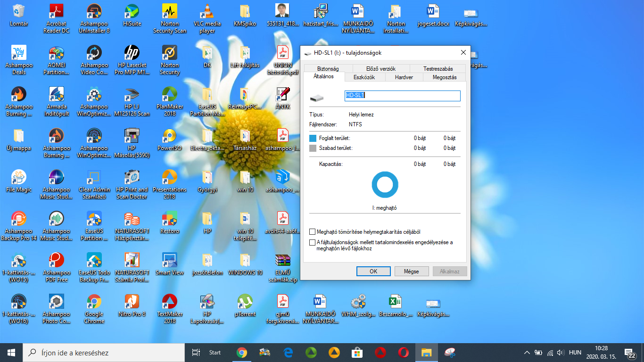Viewport: 644px width, 362px height.
Task: Select Norton Security Scan desktop icon
Action: point(170,19)
